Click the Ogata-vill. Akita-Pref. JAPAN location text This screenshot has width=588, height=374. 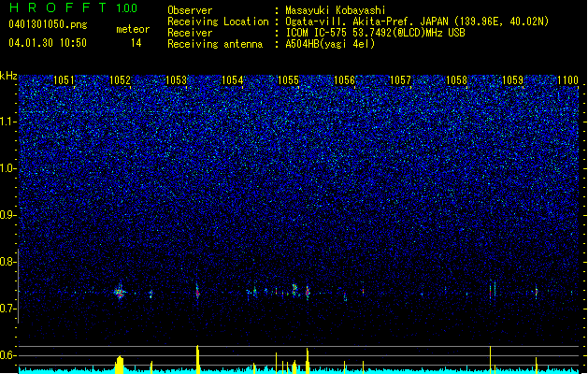click(417, 22)
